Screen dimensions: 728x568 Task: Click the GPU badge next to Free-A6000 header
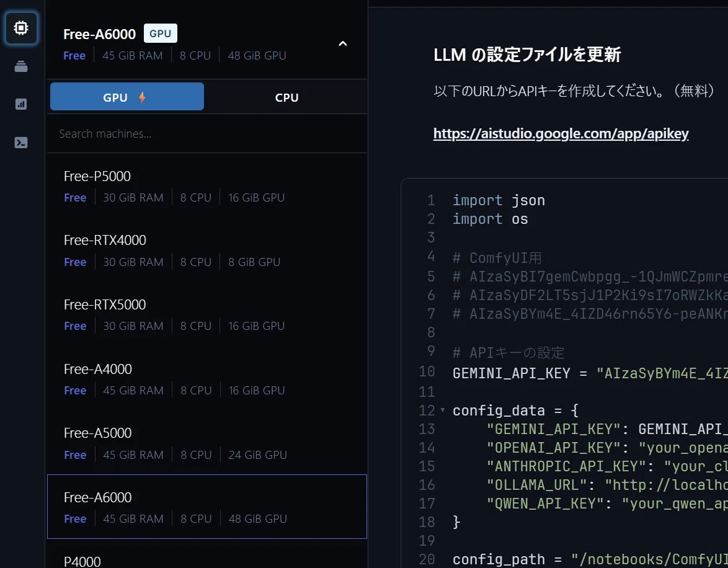pos(160,33)
